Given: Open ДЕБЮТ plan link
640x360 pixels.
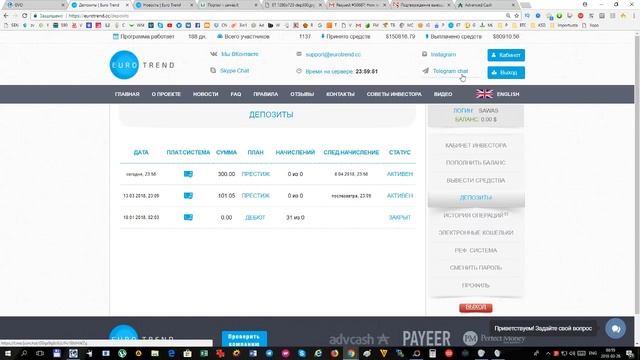Looking at the screenshot, I should point(255,218).
